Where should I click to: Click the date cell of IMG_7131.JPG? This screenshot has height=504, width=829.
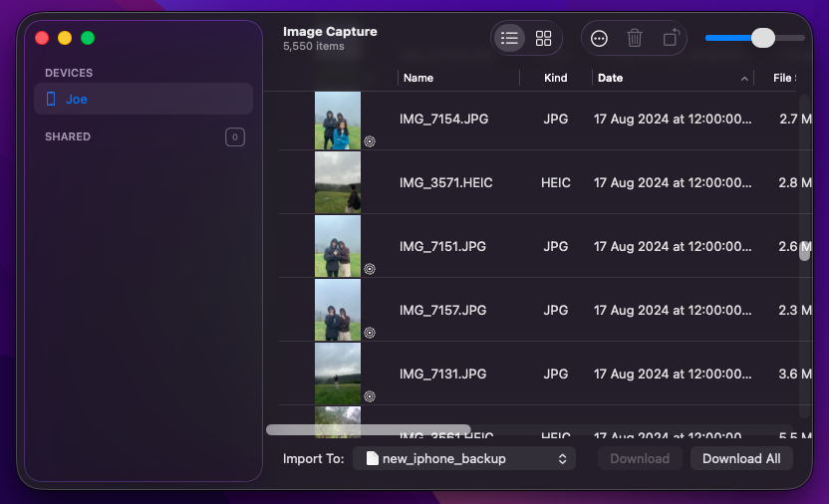pyautogui.click(x=672, y=375)
